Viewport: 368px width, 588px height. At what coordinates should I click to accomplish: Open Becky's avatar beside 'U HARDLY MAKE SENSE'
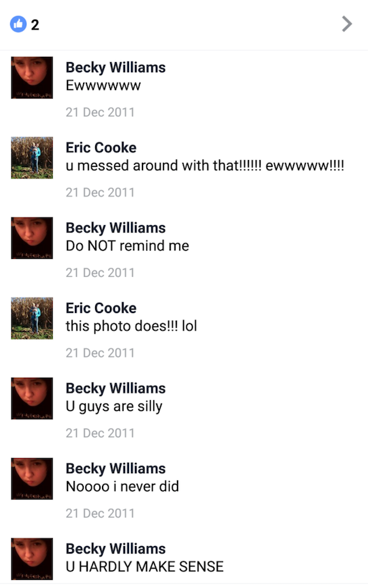32,559
